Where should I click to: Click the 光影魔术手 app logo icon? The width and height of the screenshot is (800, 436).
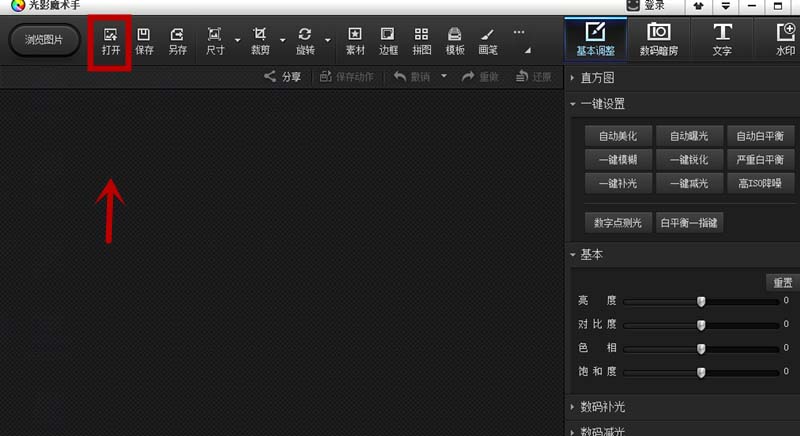18,6
